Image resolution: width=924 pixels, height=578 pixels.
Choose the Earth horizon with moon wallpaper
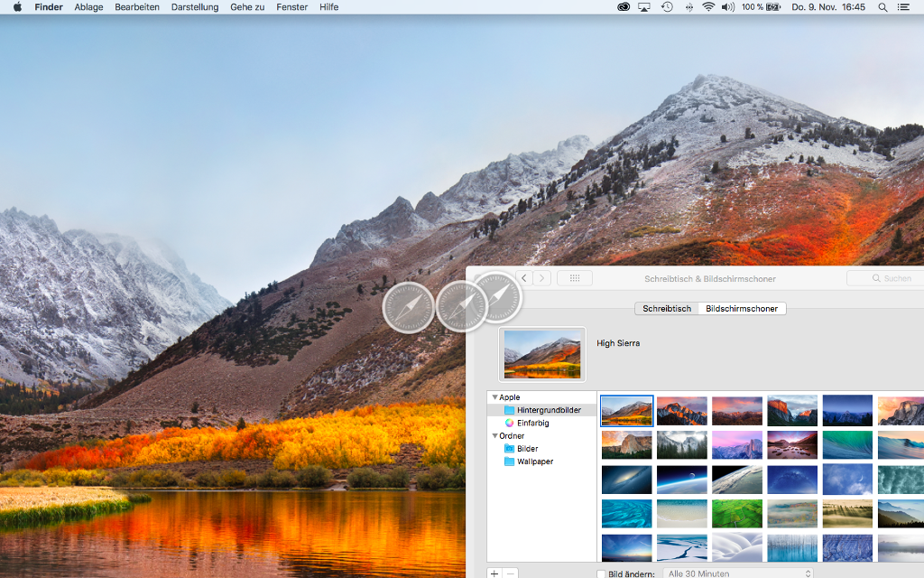pyautogui.click(x=682, y=480)
